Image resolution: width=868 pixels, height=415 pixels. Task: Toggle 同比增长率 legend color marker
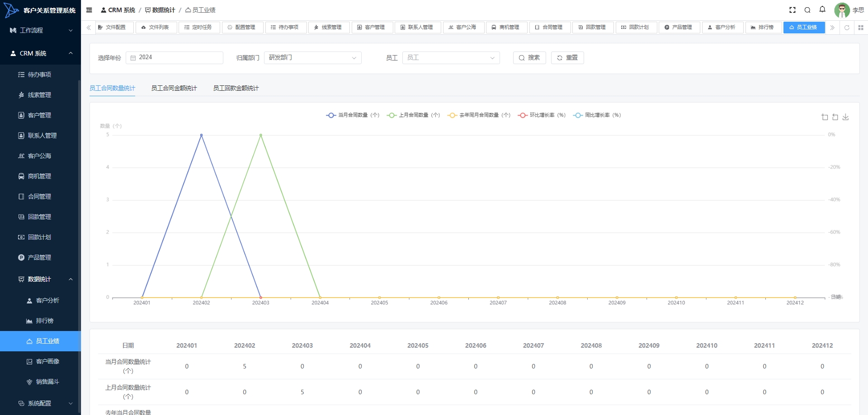(x=578, y=115)
